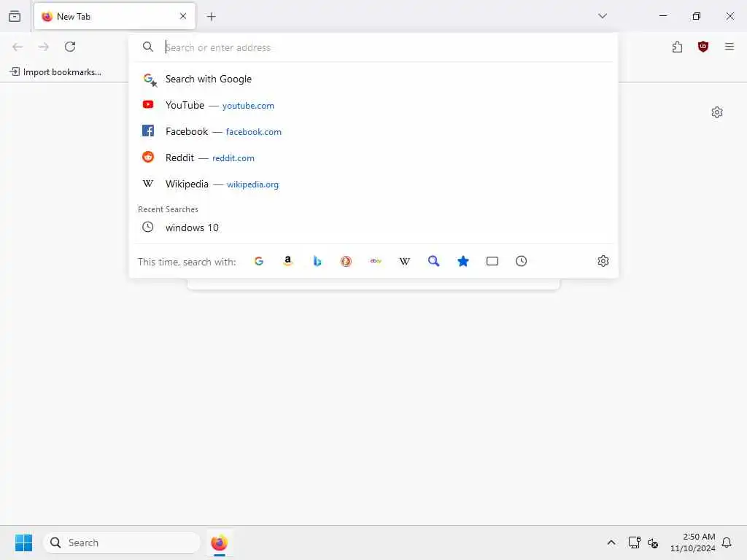List all tabs dropdown arrow
747x560 pixels.
point(603,16)
